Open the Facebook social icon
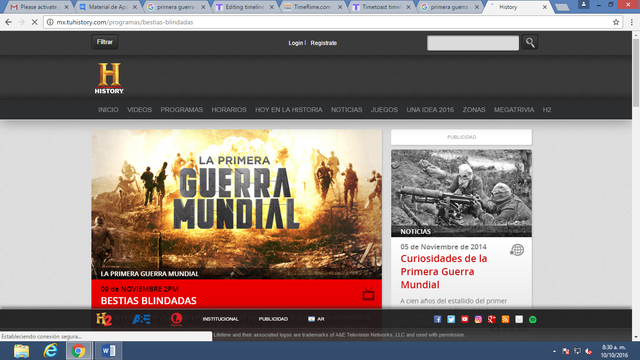The image size is (640, 360). click(x=437, y=319)
